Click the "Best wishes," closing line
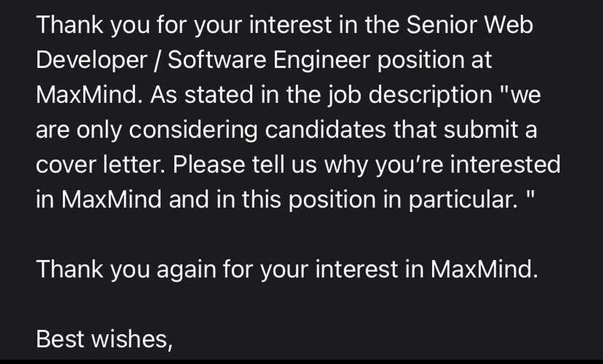603x364 pixels. [x=105, y=339]
